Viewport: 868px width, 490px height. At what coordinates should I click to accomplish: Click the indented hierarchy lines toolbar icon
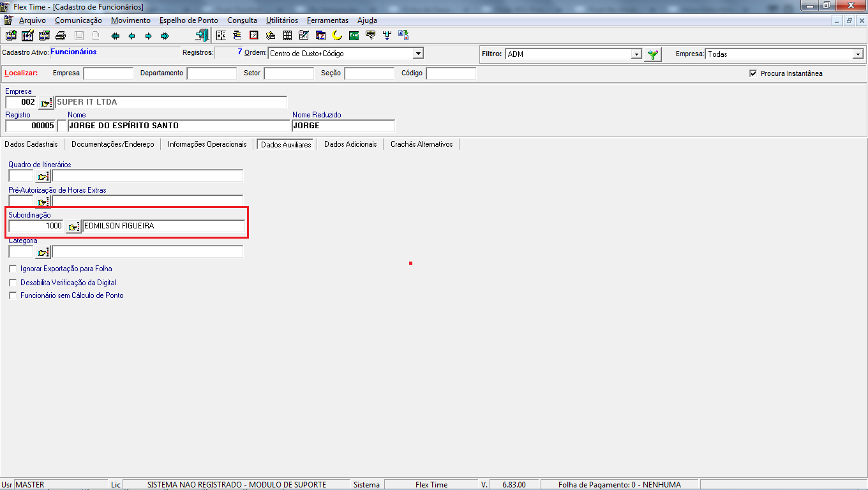click(x=237, y=36)
